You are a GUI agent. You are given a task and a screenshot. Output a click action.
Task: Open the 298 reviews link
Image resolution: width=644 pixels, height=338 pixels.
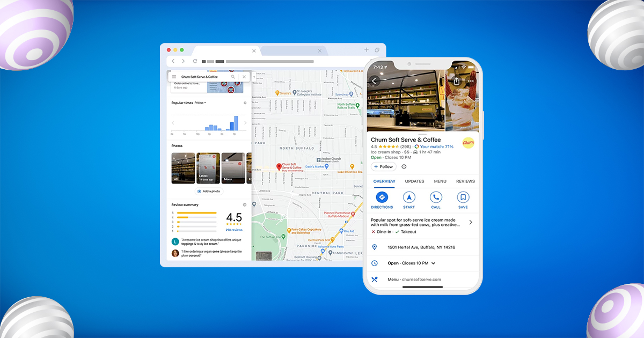tap(234, 230)
